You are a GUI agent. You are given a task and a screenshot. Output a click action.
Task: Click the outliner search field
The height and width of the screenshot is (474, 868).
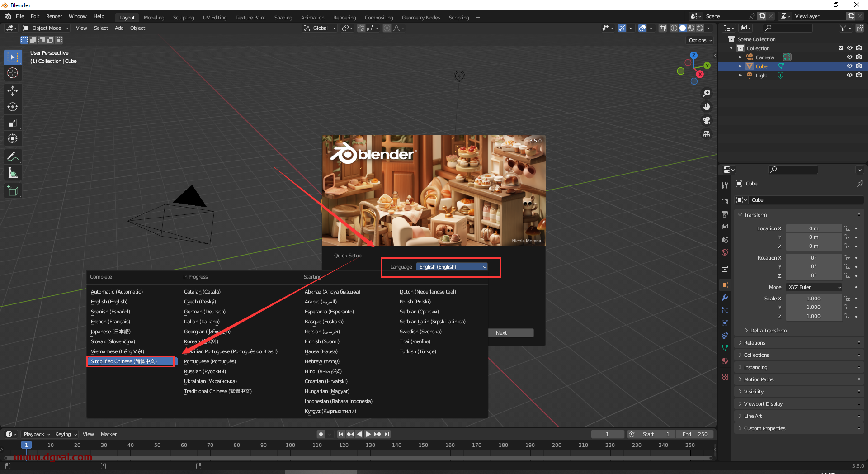(787, 28)
